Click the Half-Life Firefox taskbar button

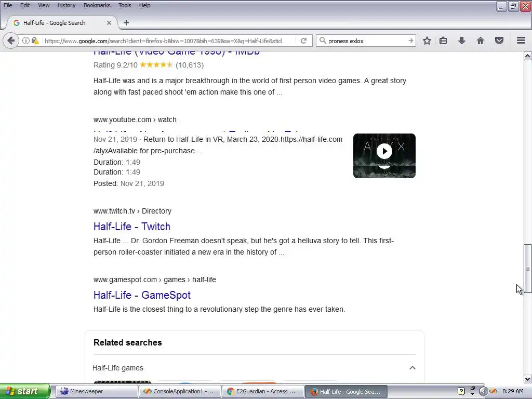tap(345, 391)
